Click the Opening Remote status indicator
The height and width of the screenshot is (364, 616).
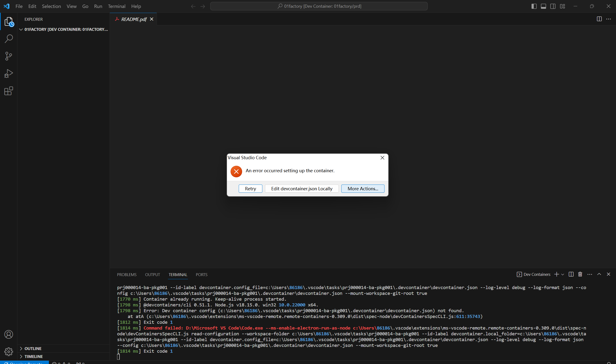click(x=24, y=363)
